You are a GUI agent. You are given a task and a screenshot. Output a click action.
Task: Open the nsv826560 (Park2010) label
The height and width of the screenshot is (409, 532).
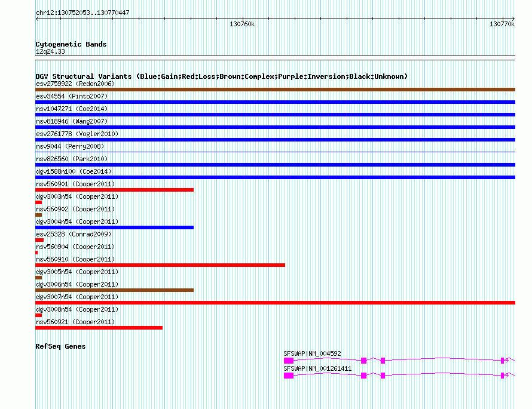pyautogui.click(x=72, y=159)
